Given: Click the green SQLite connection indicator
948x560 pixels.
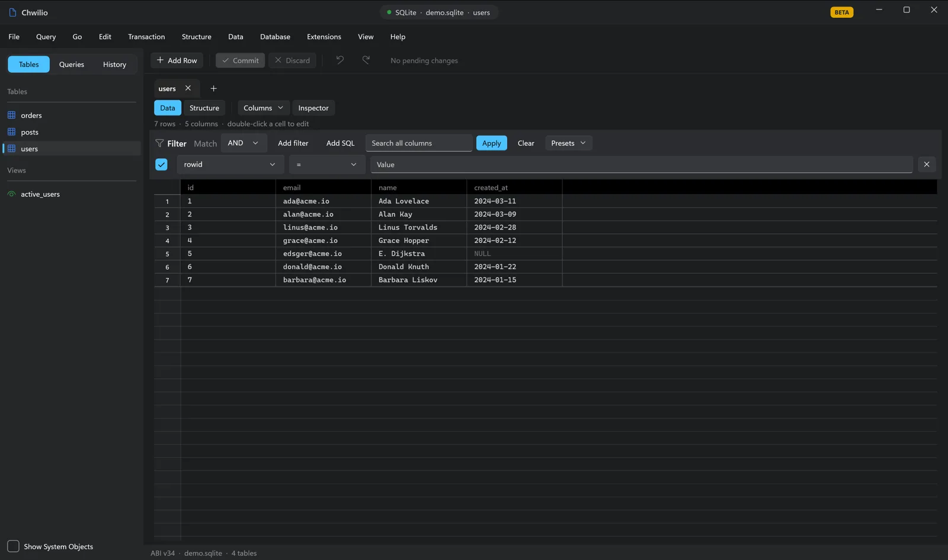Looking at the screenshot, I should pos(389,12).
